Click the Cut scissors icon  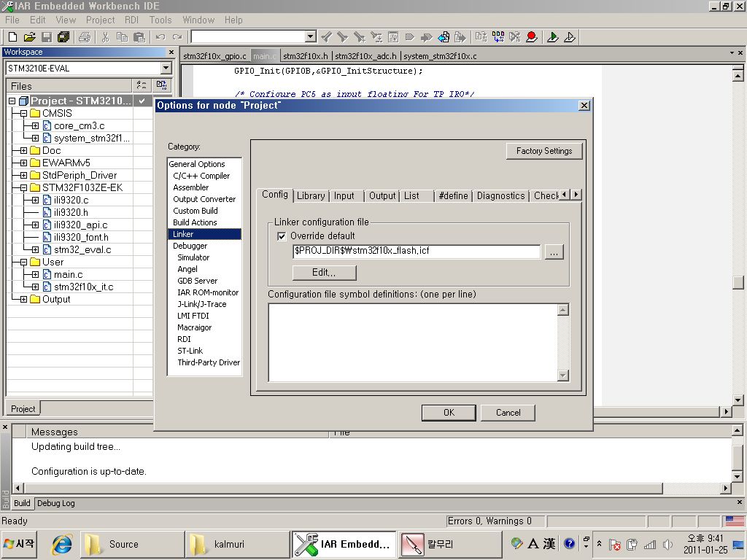(105, 36)
